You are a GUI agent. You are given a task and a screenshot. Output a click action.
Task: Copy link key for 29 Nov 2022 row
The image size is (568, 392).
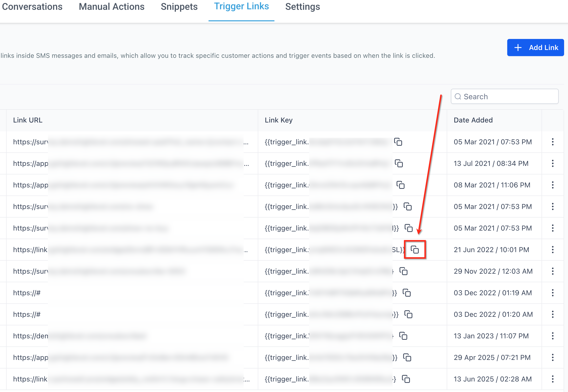point(403,271)
